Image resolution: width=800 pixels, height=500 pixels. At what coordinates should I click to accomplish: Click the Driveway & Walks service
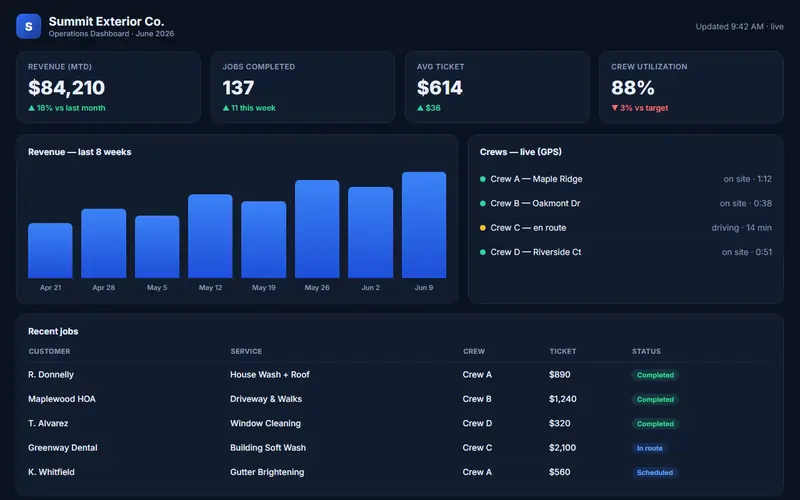coord(266,399)
